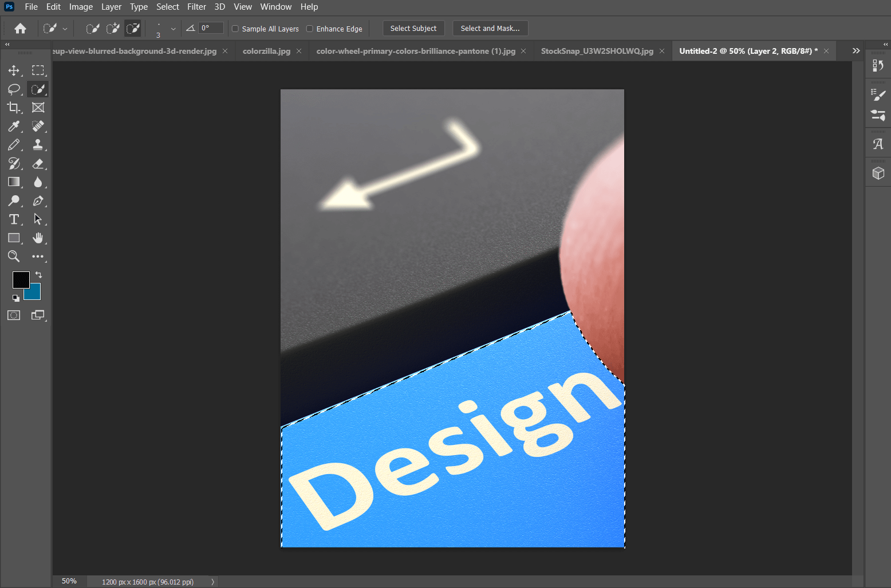Open the History panel icon
Screen dimensions: 891x588
[x=878, y=65]
